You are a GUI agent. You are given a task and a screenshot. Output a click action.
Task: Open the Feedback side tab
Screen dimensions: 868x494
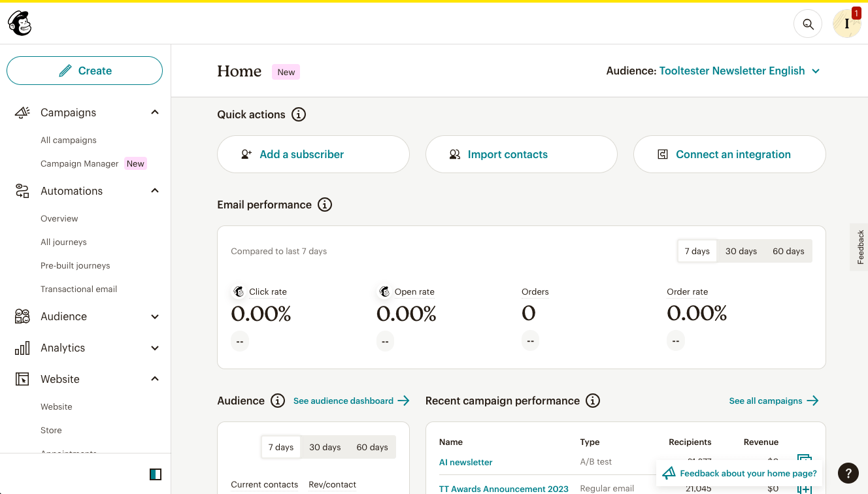pyautogui.click(x=860, y=247)
